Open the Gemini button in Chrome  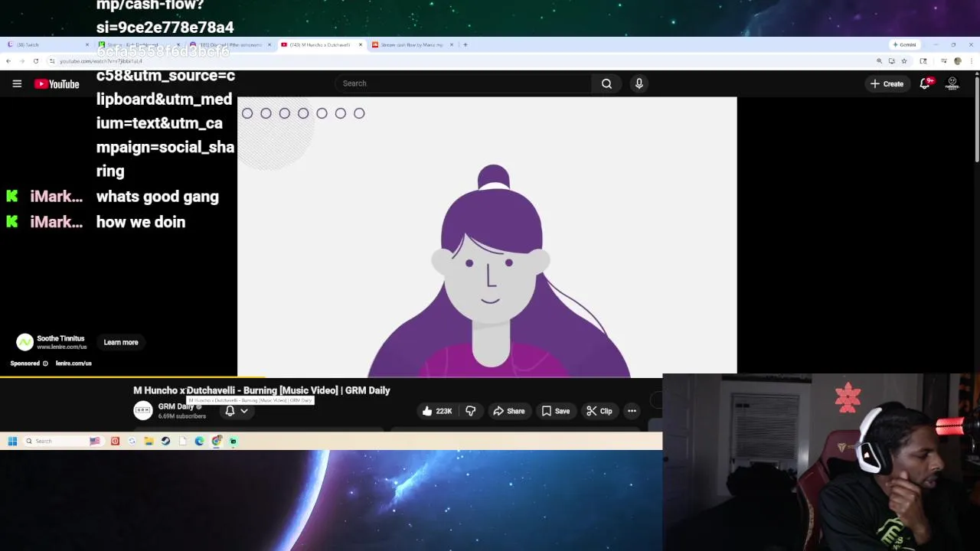coord(905,44)
